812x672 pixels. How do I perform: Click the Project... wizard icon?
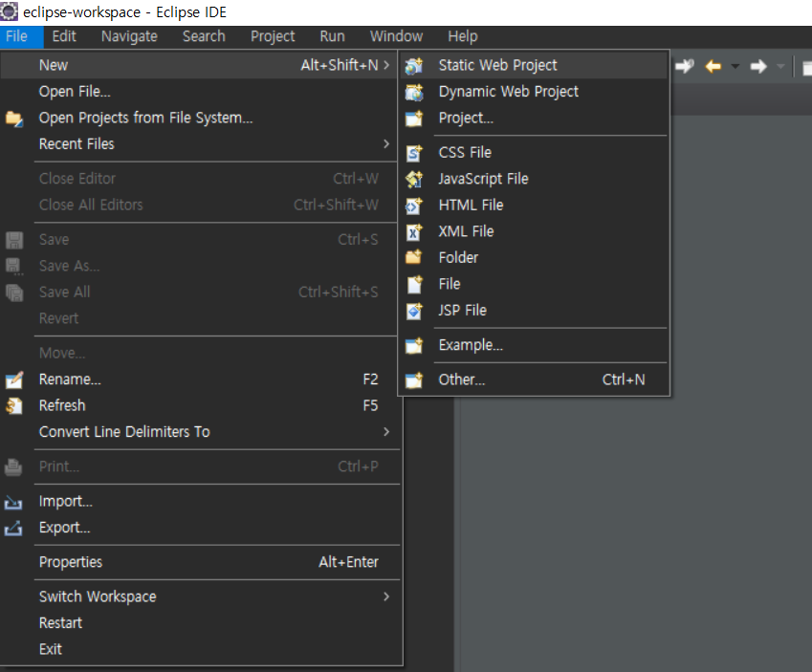[414, 119]
